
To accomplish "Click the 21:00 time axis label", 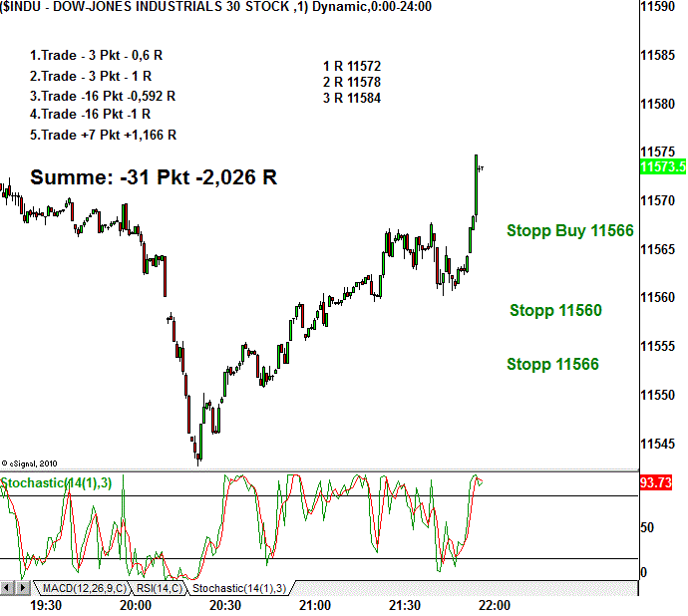I will pyautogui.click(x=315, y=605).
